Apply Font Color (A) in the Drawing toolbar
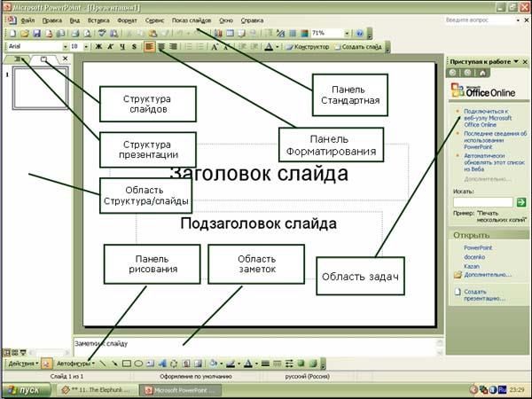The height and width of the screenshot is (399, 532). [x=248, y=364]
